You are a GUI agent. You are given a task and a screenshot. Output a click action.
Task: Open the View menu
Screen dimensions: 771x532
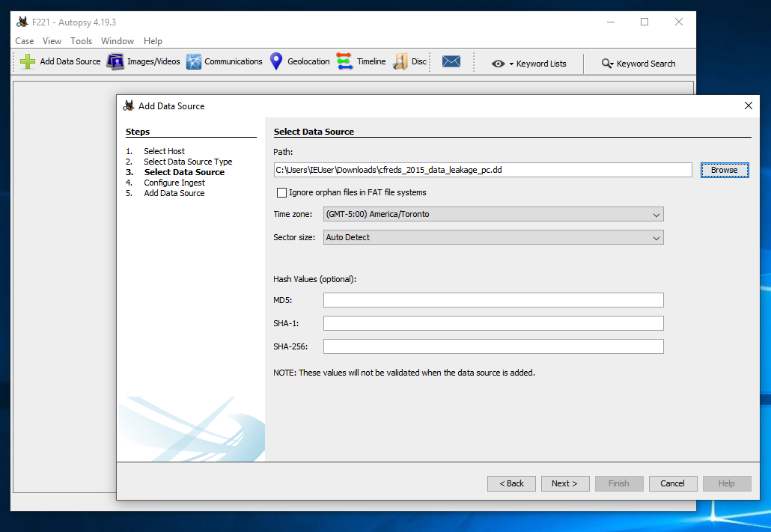tap(52, 41)
